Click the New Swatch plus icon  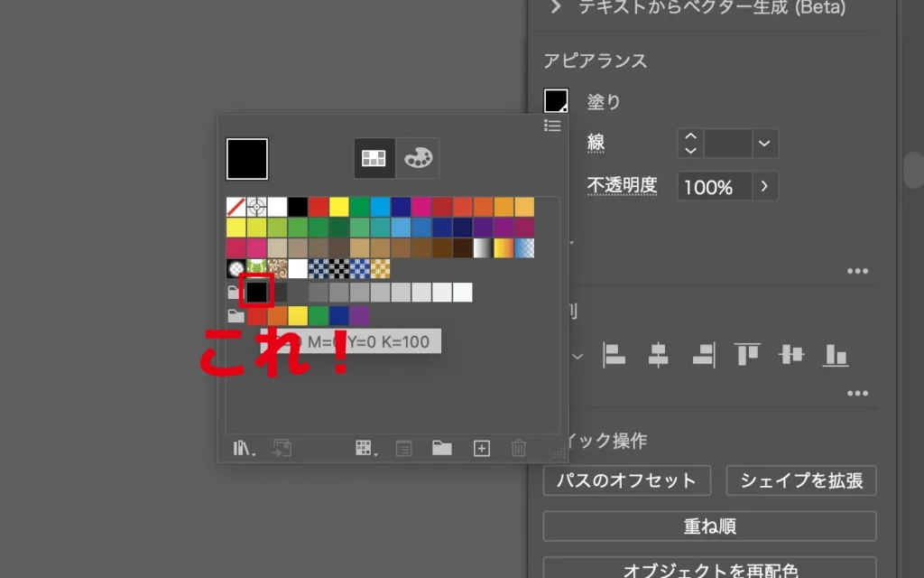482,448
